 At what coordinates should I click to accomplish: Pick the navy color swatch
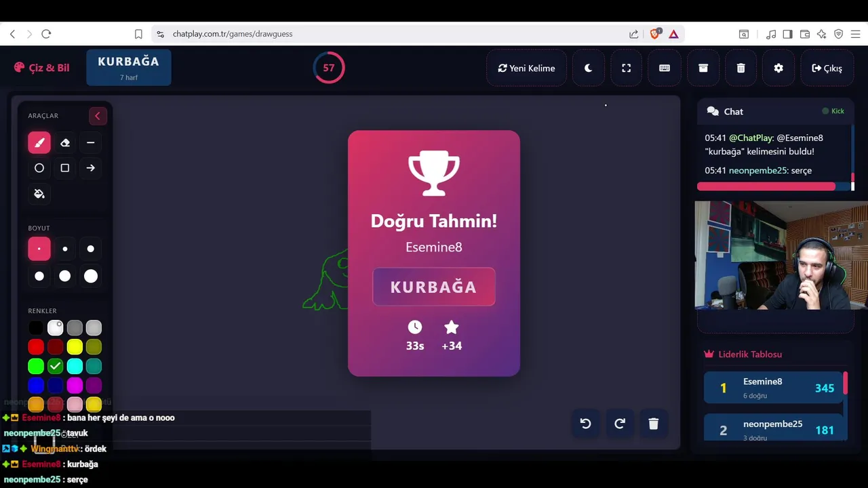pyautogui.click(x=56, y=385)
